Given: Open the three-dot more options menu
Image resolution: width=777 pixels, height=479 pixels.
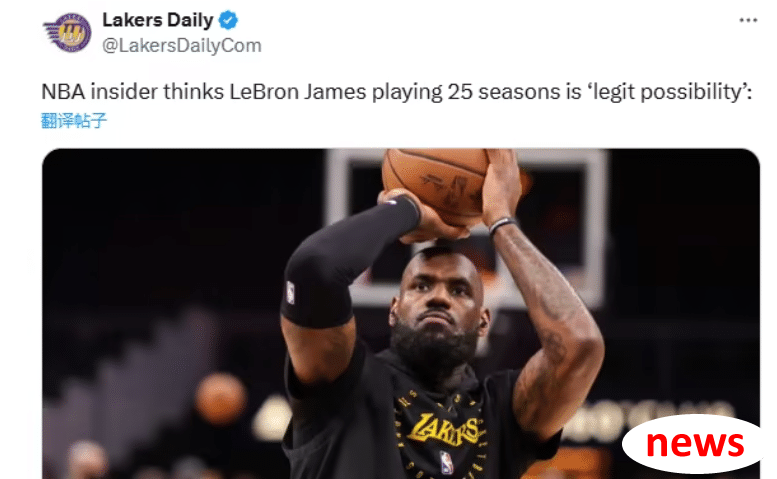Looking at the screenshot, I should coord(748,20).
